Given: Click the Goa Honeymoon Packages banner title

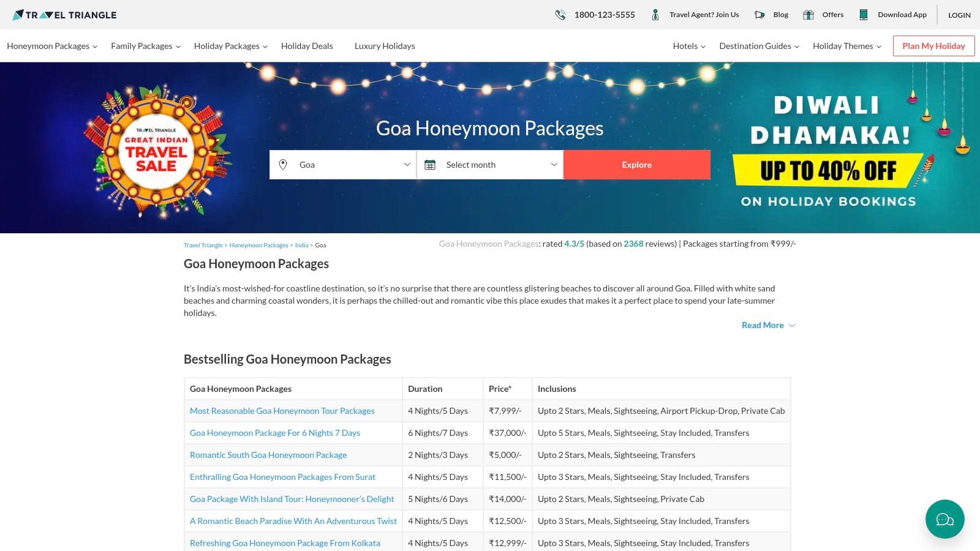Looking at the screenshot, I should [x=490, y=128].
